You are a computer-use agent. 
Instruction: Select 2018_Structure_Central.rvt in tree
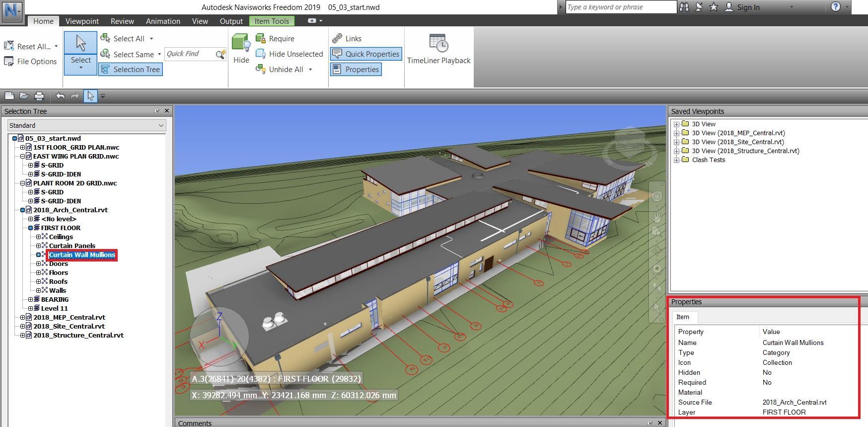click(x=78, y=335)
